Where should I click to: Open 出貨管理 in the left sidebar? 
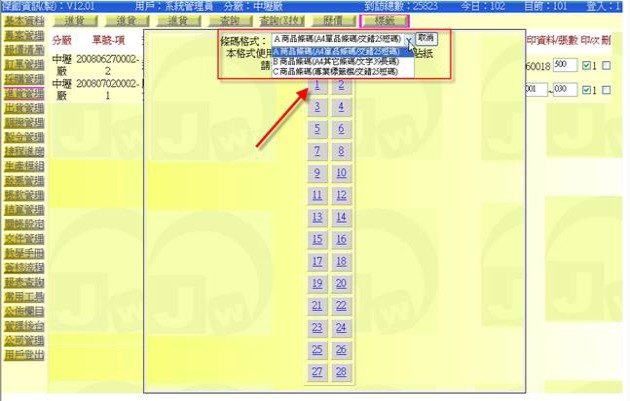tap(23, 108)
